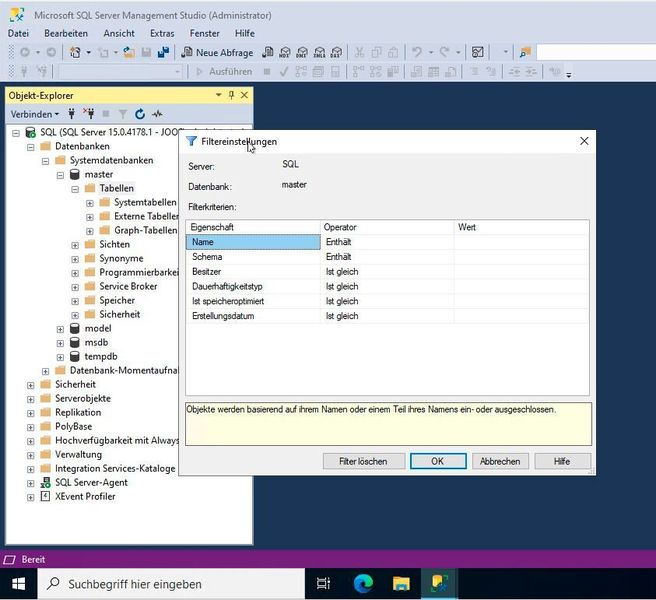The height and width of the screenshot is (600, 656).
Task: Click the Besitzer value cell
Action: [521, 272]
